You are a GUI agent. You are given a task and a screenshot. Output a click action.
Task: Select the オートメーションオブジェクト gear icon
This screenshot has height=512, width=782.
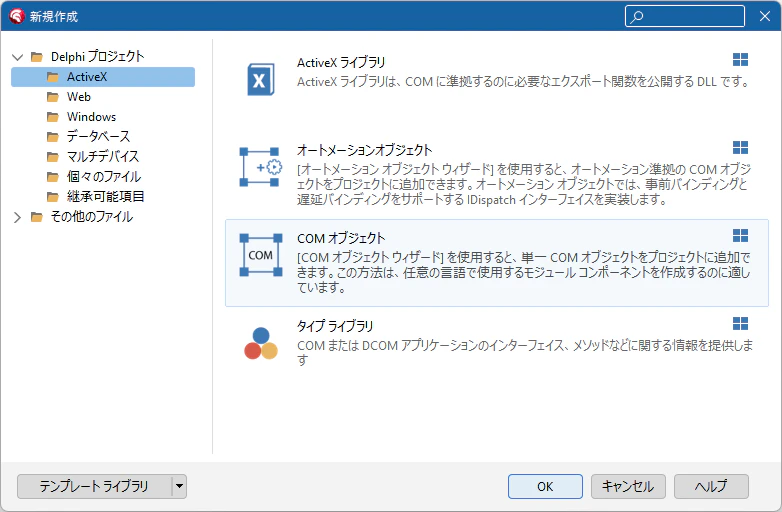click(x=260, y=167)
